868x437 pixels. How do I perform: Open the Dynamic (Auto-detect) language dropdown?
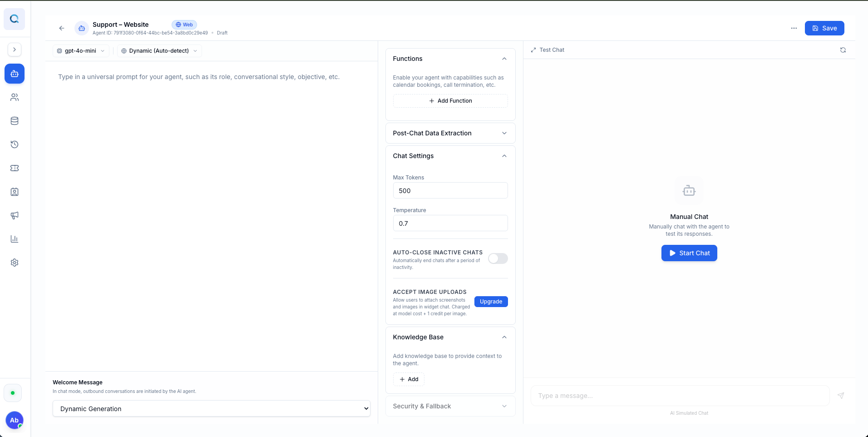coord(159,51)
